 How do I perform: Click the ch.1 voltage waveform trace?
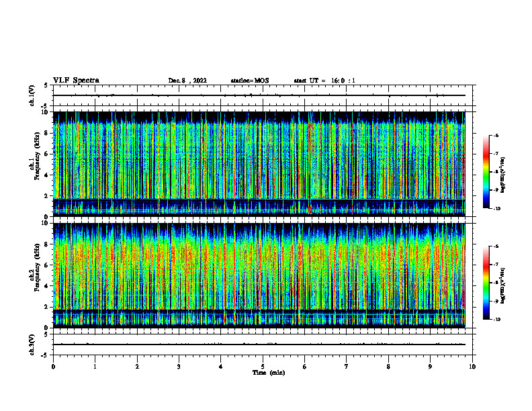click(259, 95)
